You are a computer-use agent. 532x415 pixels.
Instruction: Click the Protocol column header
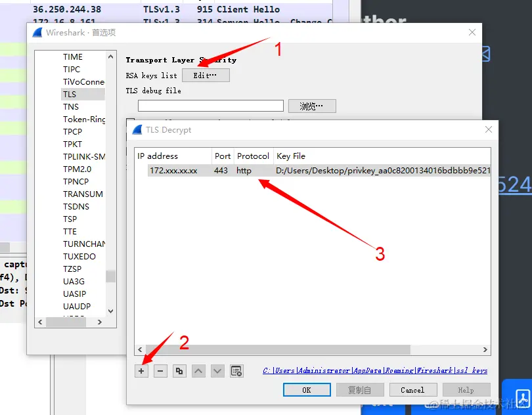click(254, 156)
